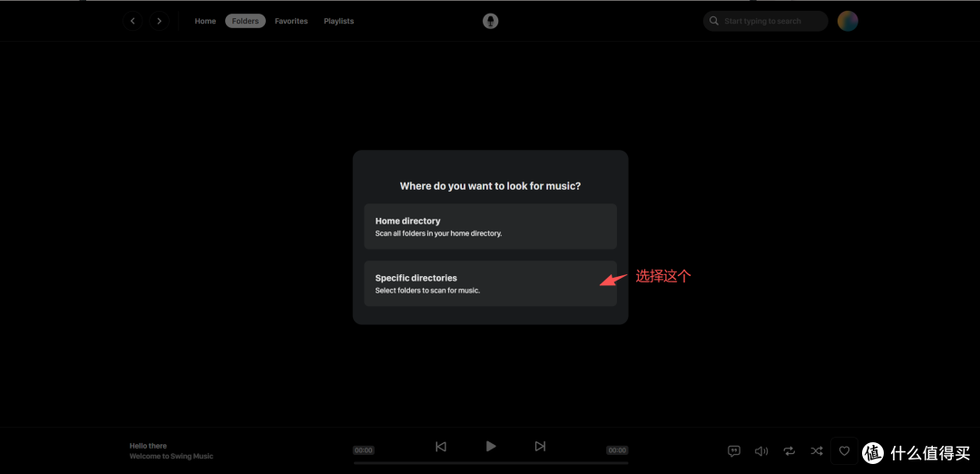Open the user profile avatar
This screenshot has width=980, height=474.
848,21
